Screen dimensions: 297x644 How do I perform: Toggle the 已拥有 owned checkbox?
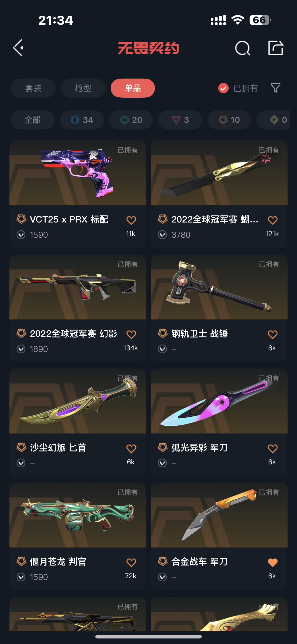[x=223, y=88]
